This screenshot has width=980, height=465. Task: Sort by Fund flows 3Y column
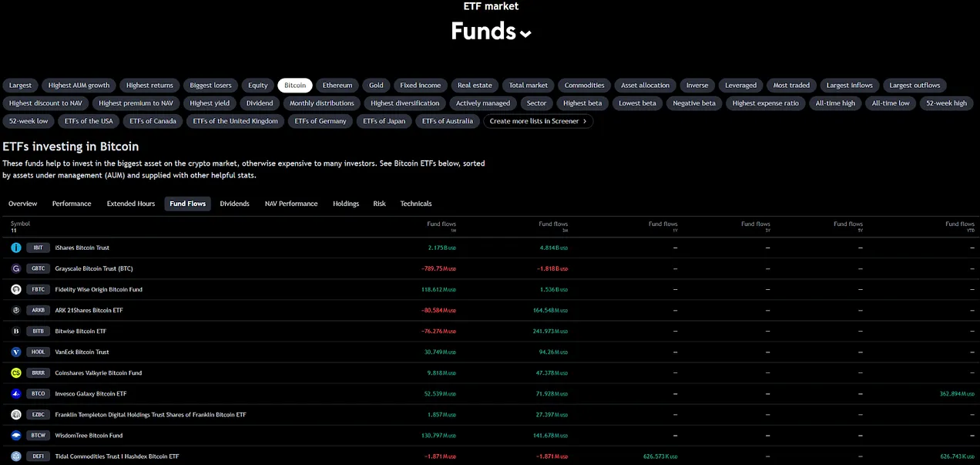(756, 227)
